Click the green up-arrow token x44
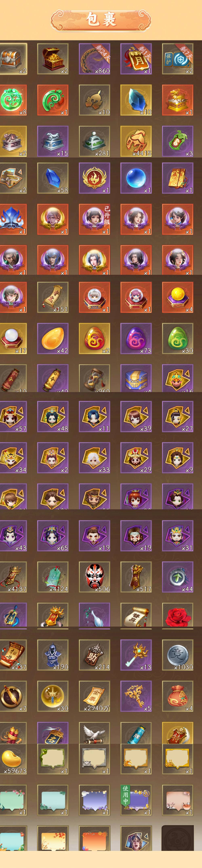The height and width of the screenshot is (868, 202). (x=177, y=577)
